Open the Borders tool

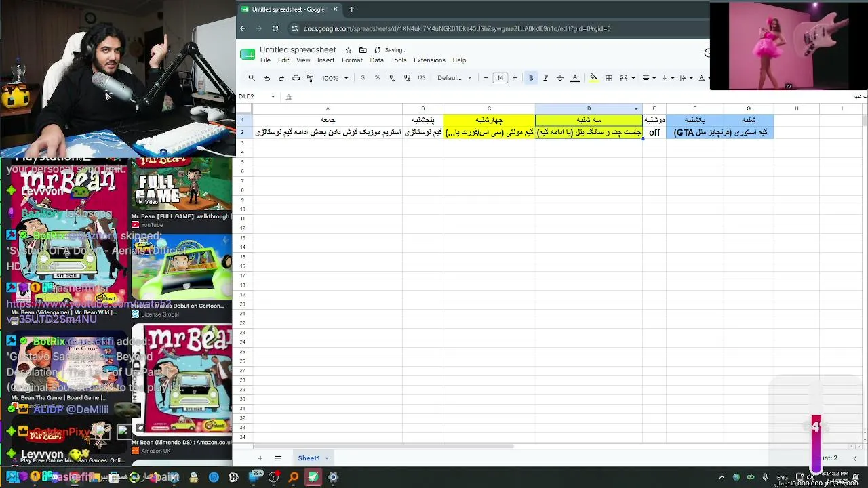click(609, 78)
